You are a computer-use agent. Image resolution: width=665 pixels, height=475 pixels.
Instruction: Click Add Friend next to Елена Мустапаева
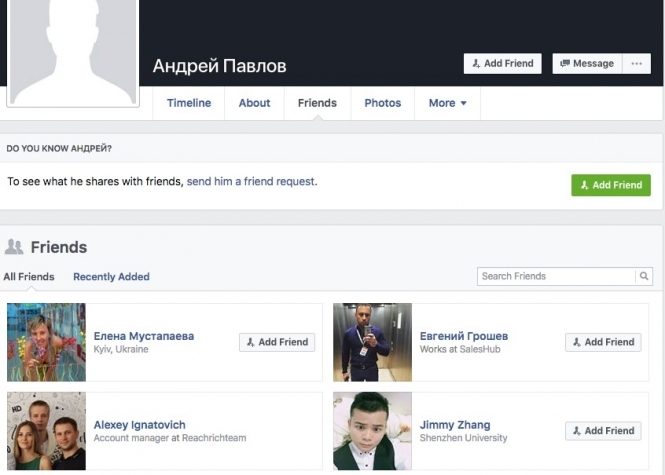tap(277, 342)
